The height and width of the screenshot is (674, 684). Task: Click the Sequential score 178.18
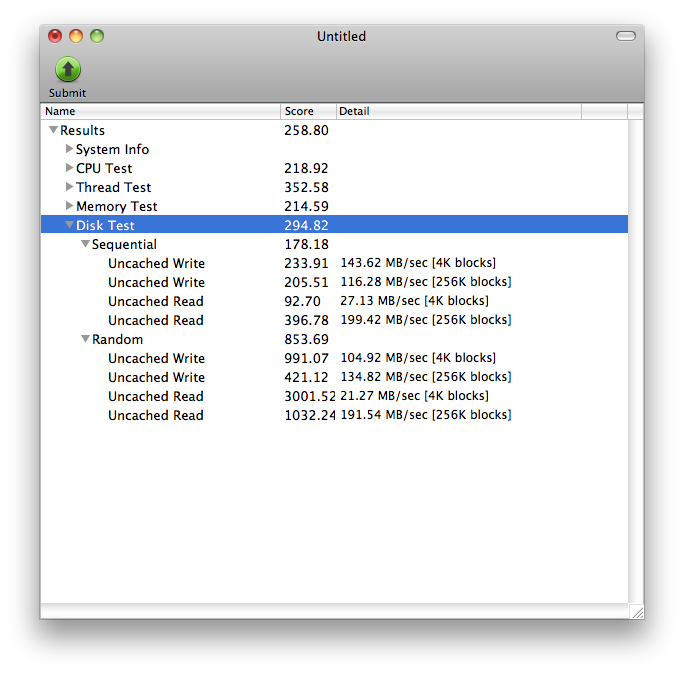(306, 244)
